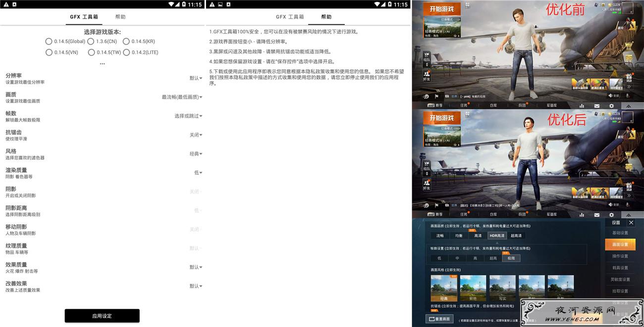The width and height of the screenshot is (644, 327).
Task: Tap double-arrow expand icon in 优化前 screen
Action: pyautogui.click(x=629, y=87)
